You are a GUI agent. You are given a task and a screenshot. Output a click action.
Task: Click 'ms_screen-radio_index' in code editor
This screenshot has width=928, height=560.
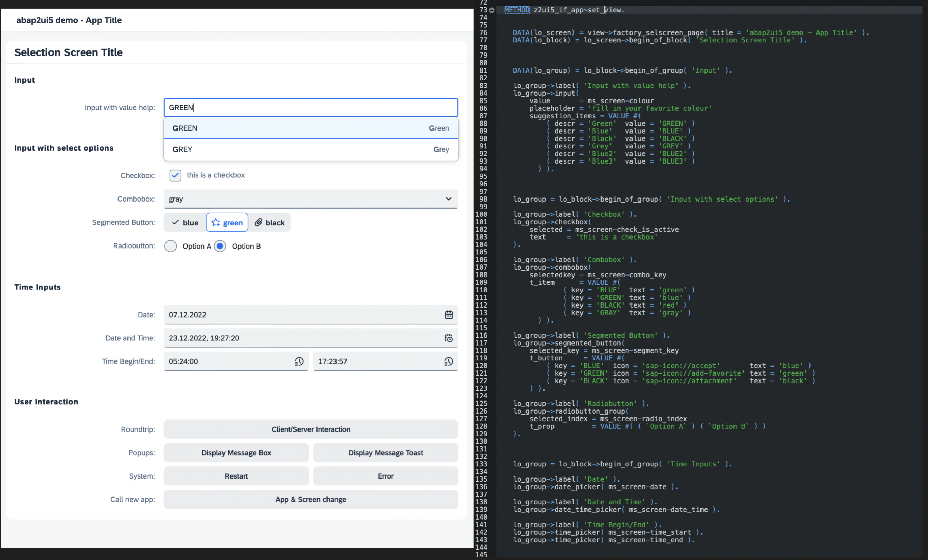tap(643, 419)
